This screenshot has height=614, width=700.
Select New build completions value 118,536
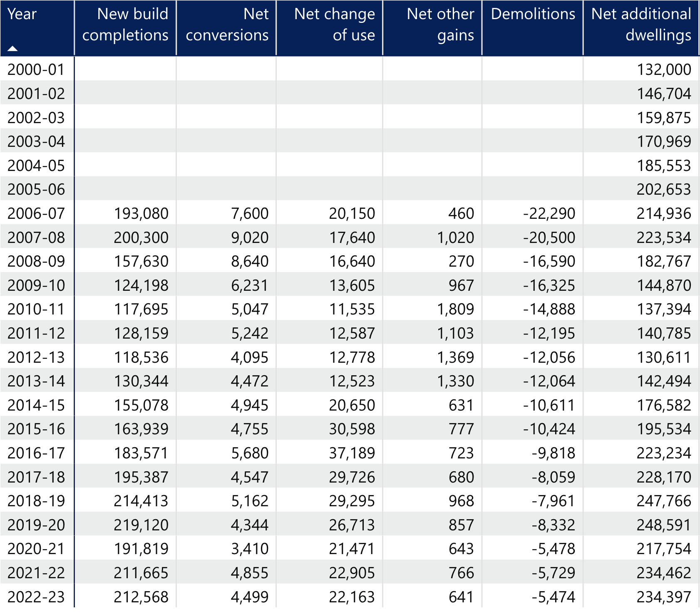pos(141,357)
